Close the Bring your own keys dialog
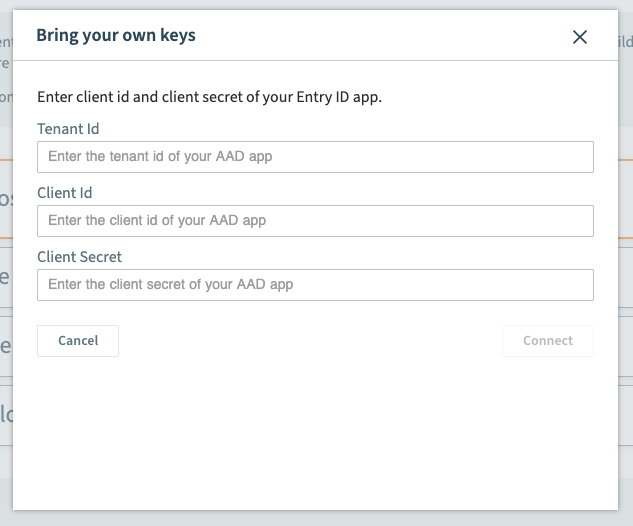Viewport: 633px width, 526px height. pyautogui.click(x=580, y=37)
